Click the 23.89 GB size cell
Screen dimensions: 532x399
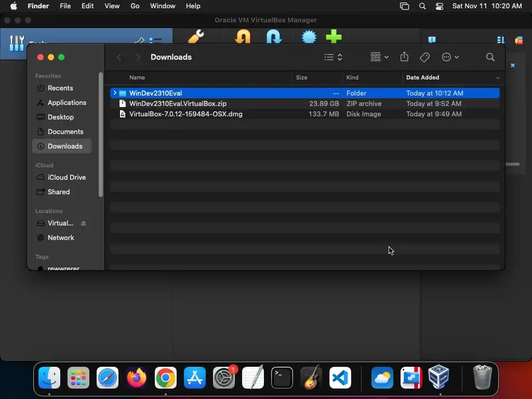[x=324, y=103]
